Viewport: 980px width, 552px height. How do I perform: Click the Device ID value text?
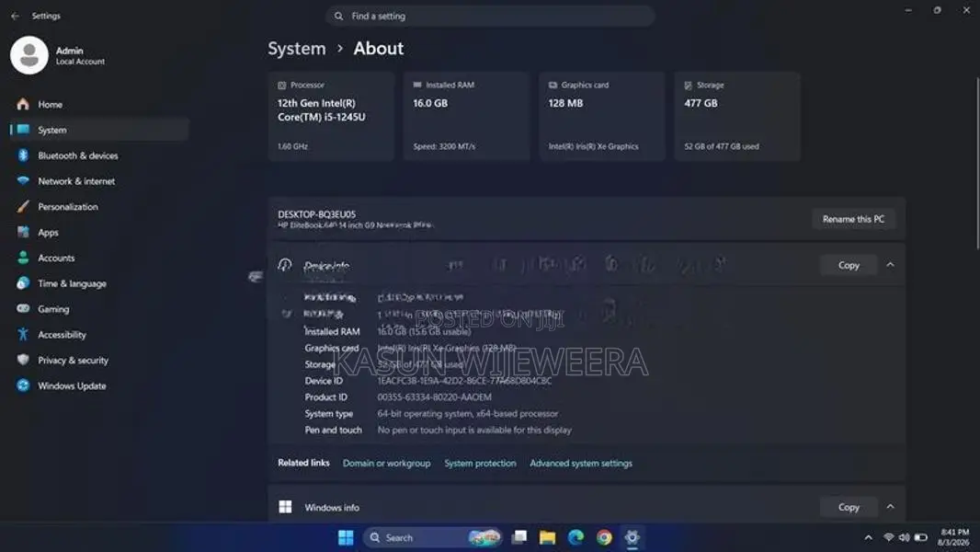point(464,381)
